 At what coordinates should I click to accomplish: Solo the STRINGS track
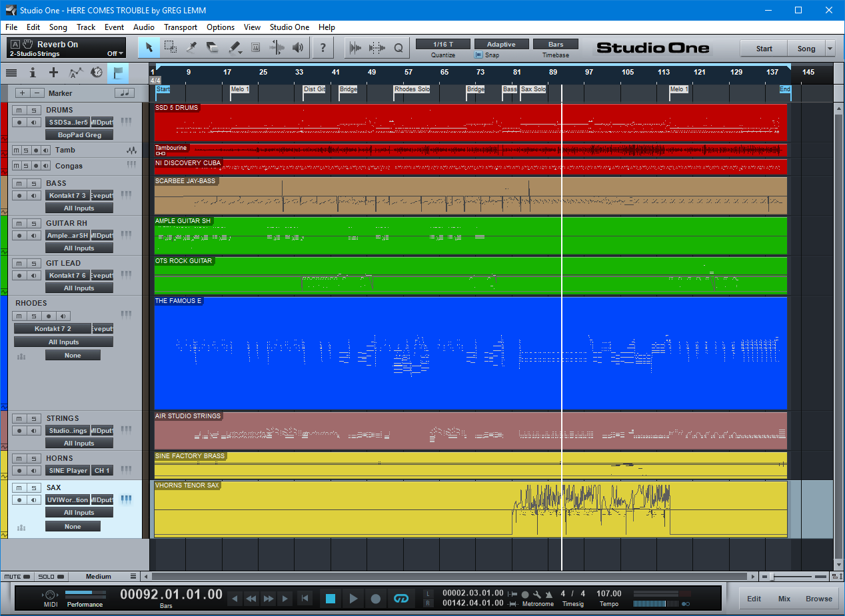pyautogui.click(x=34, y=418)
